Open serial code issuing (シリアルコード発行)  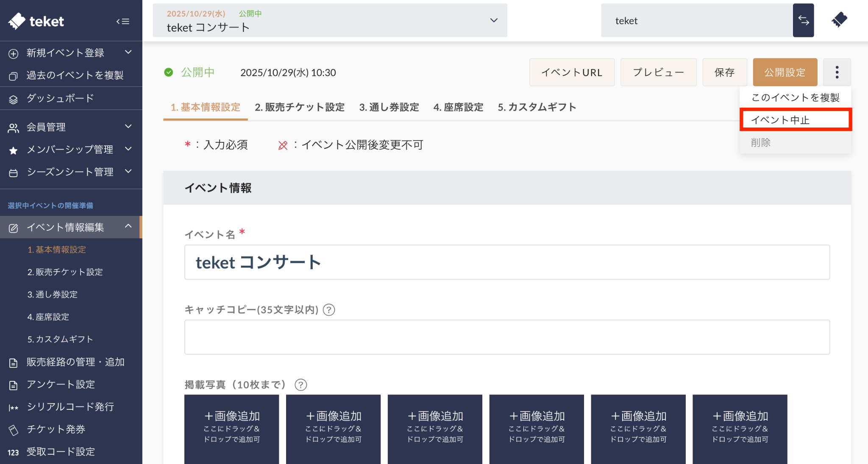(70, 407)
